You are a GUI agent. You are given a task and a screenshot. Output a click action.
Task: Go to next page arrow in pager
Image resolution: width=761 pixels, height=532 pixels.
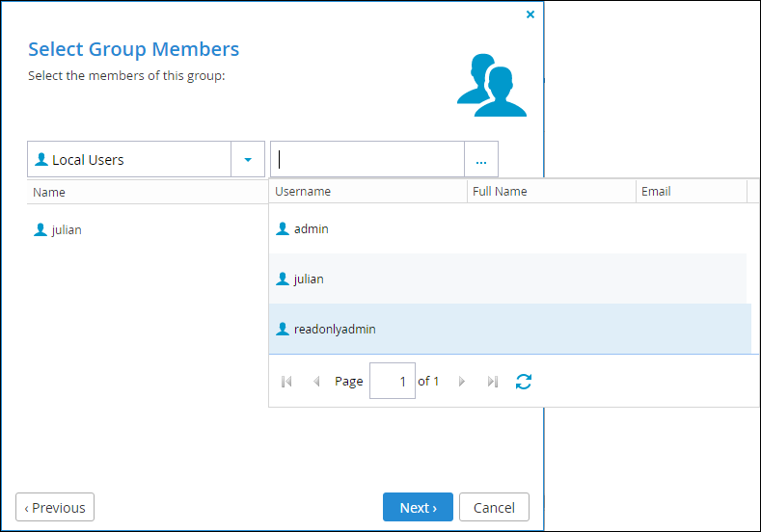pyautogui.click(x=462, y=382)
